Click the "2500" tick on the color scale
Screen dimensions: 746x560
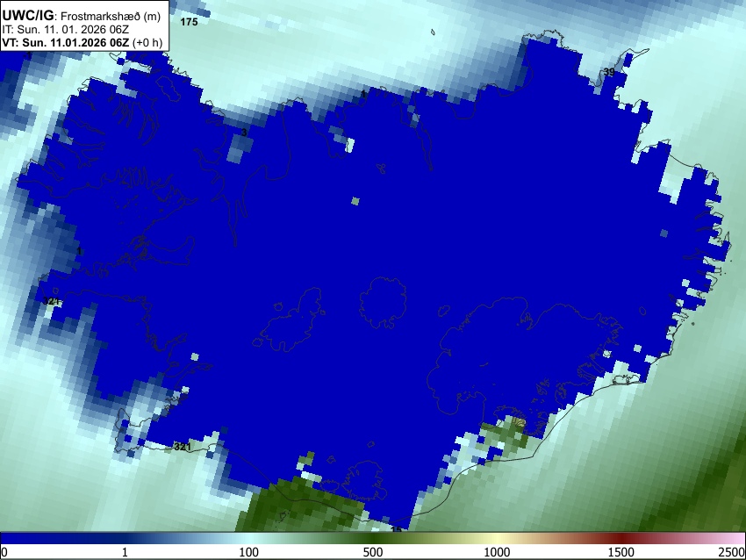point(733,552)
